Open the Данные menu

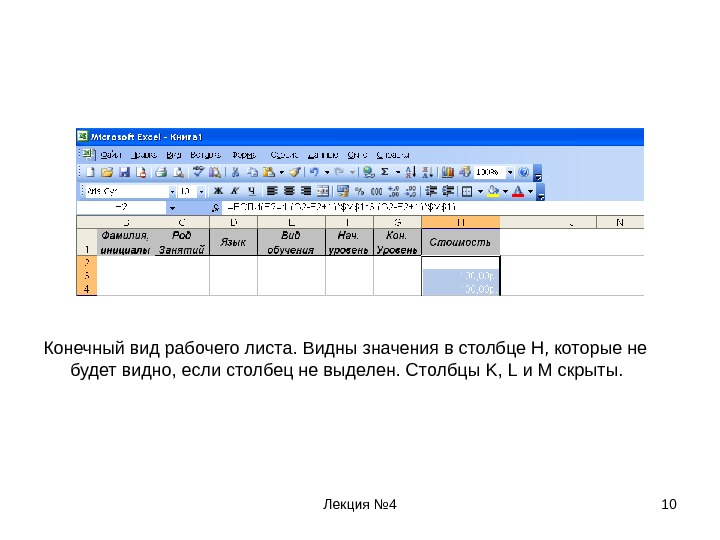click(x=323, y=155)
